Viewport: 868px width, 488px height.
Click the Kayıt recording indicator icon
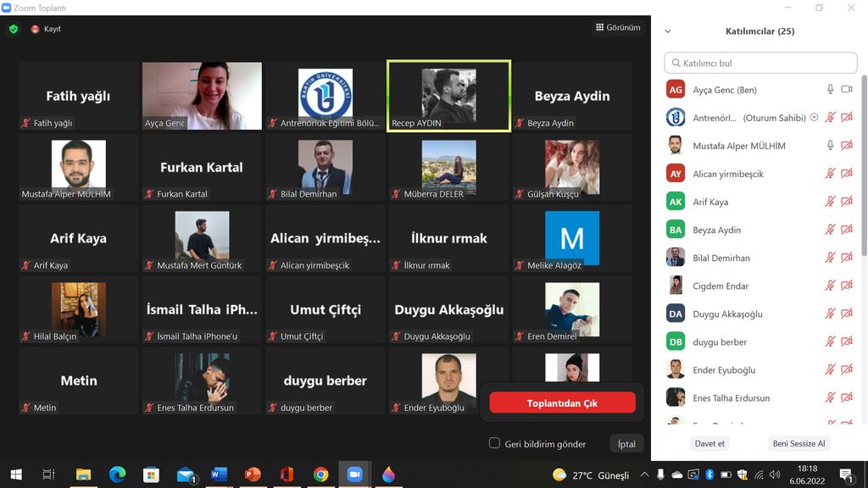coord(36,29)
